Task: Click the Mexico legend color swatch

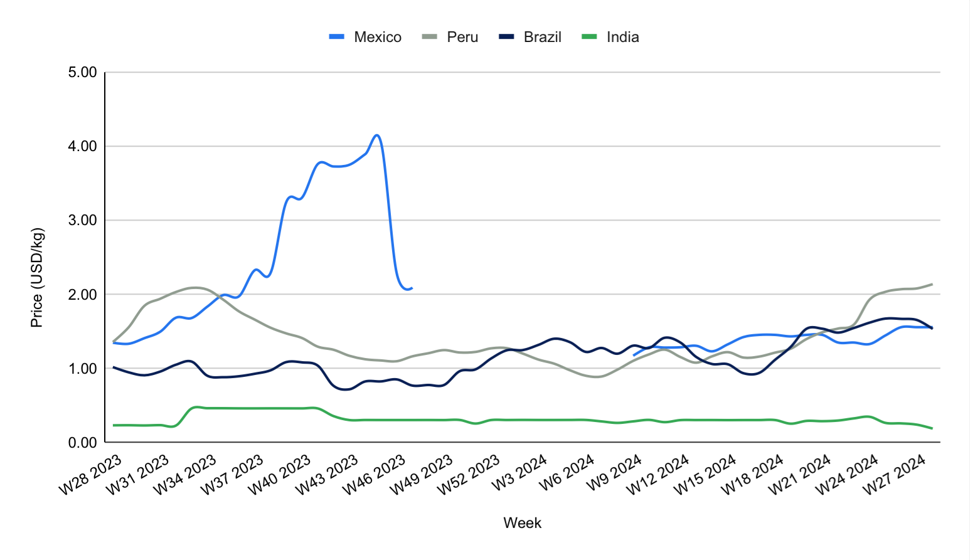Action: [x=337, y=37]
